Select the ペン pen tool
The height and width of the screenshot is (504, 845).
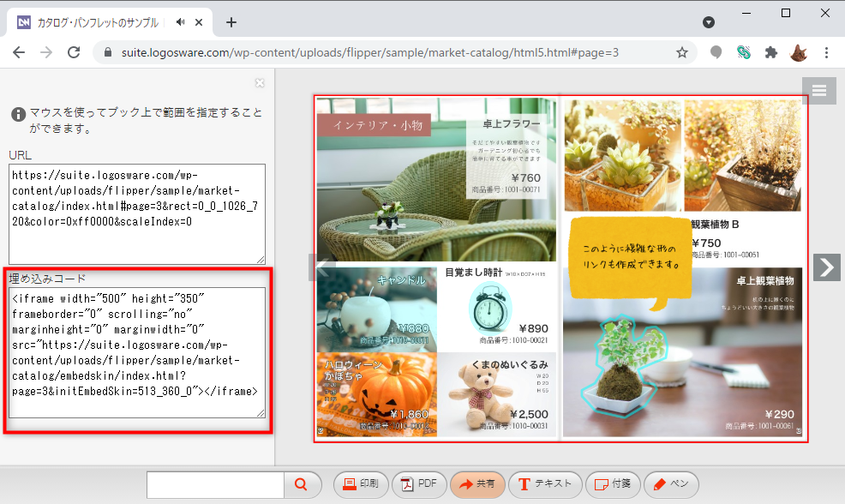[x=671, y=484]
